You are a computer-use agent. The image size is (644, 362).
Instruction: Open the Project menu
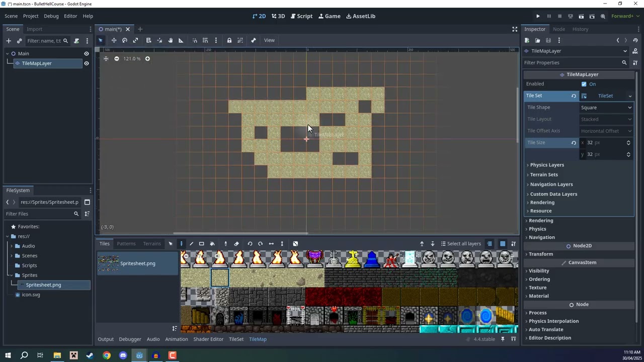point(31,16)
